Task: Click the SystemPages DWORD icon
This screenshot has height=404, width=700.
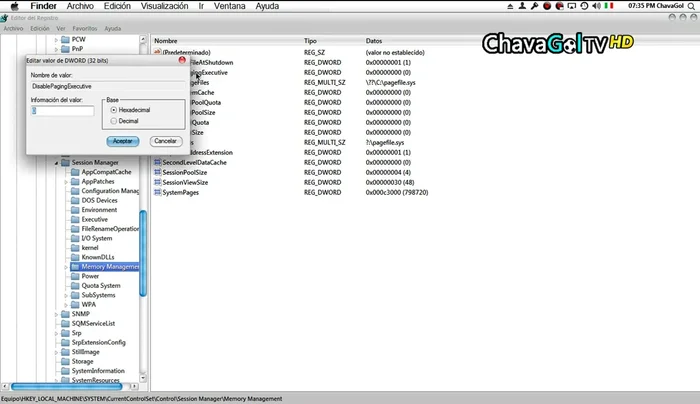Action: [x=157, y=192]
